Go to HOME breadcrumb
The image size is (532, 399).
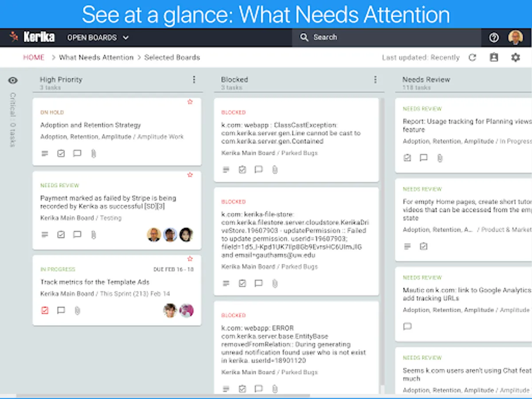pos(34,57)
